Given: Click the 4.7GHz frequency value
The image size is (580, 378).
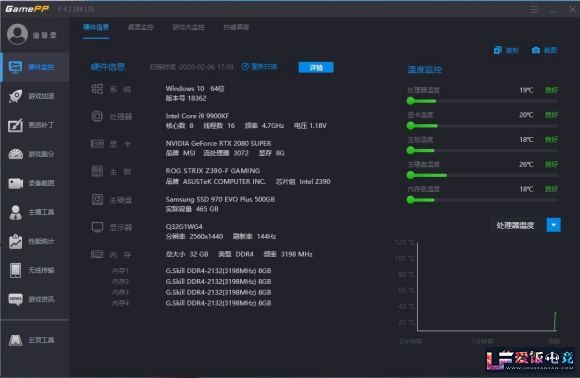Looking at the screenshot, I should 273,126.
